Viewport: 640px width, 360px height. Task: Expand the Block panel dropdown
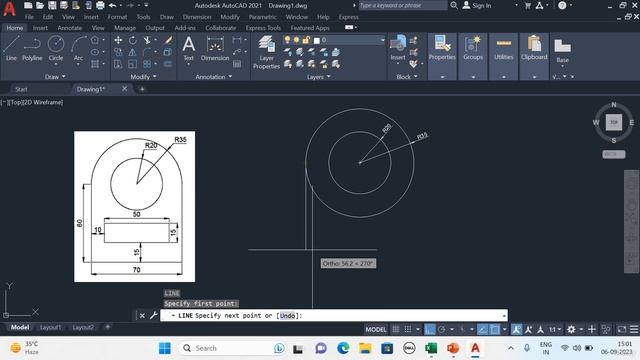pyautogui.click(x=407, y=76)
